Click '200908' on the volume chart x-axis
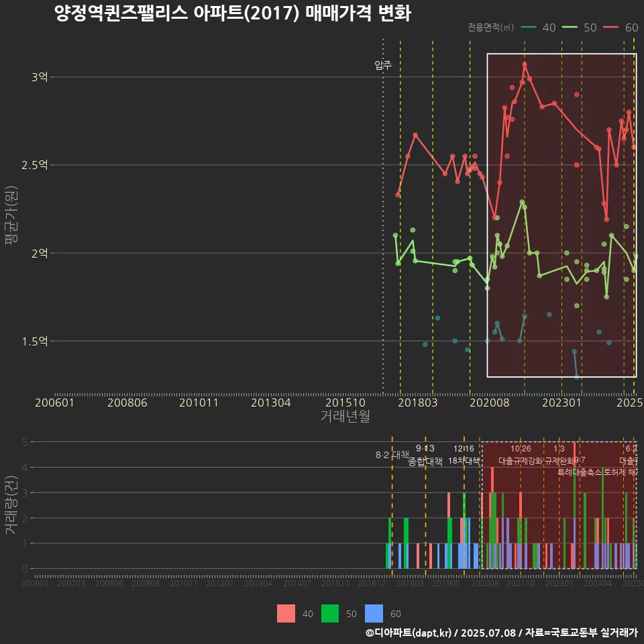Viewport: 644px width, 644px height. tap(146, 583)
